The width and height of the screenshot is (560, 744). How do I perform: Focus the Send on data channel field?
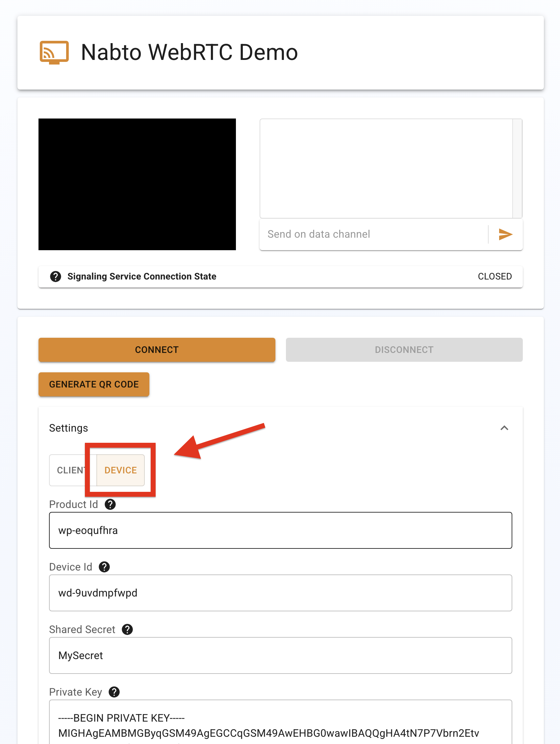[x=373, y=234]
